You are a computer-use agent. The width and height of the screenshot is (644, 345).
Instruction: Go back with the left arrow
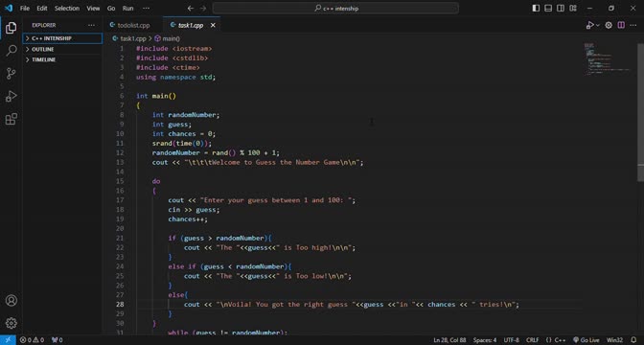coord(190,9)
